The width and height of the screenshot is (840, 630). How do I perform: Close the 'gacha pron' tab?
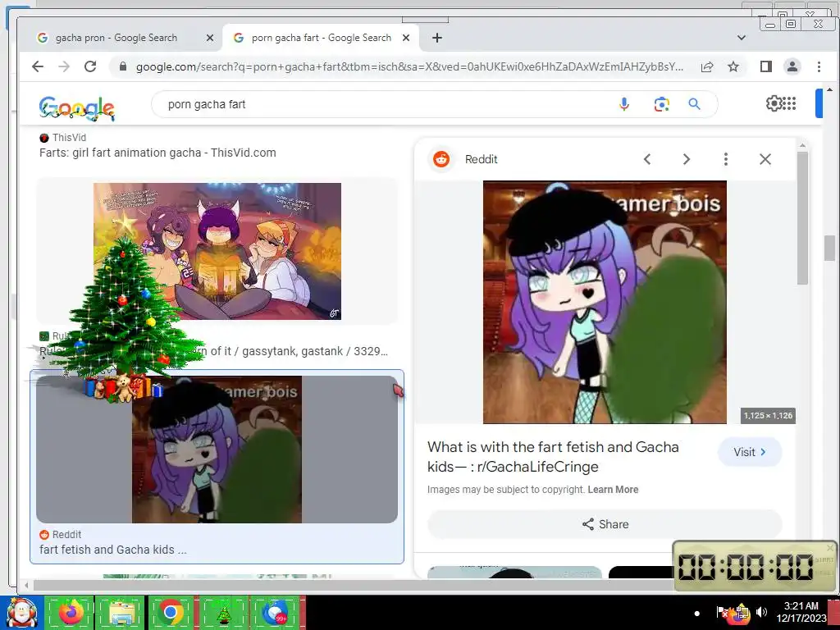(x=210, y=38)
